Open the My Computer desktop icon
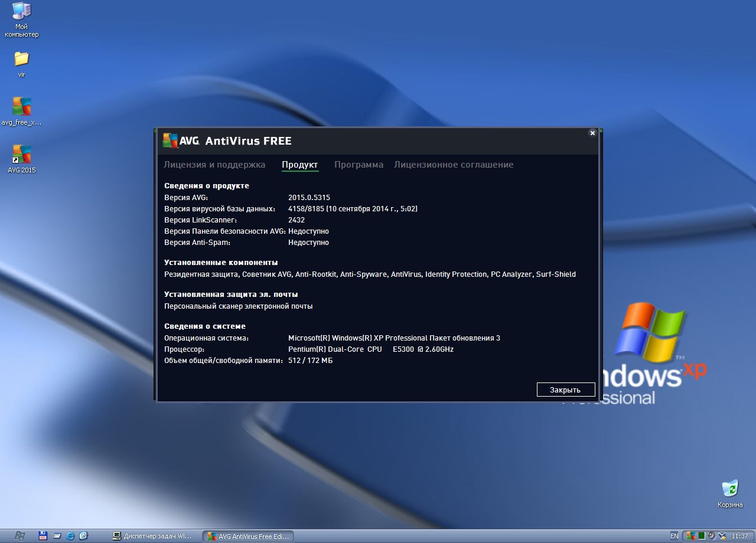The height and width of the screenshot is (543, 756). point(22,20)
